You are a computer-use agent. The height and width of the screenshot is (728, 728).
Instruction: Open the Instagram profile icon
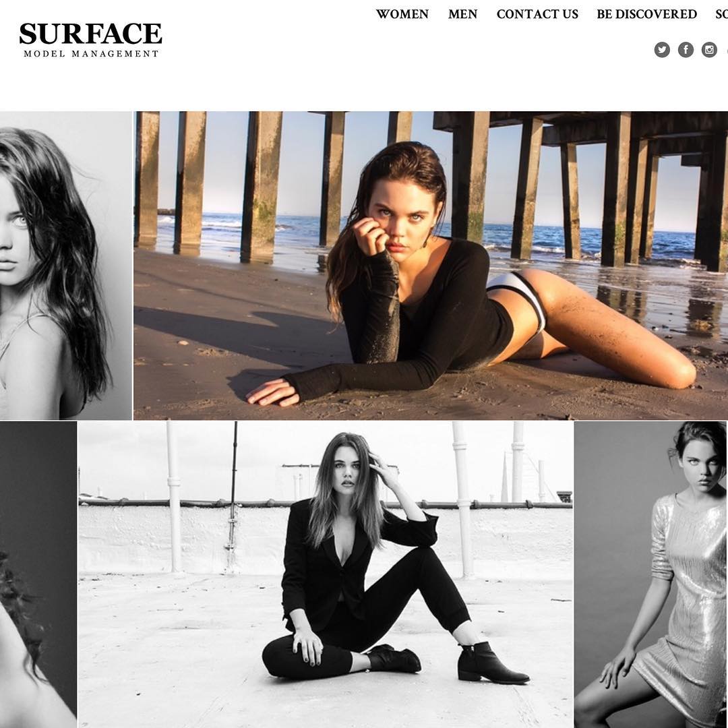(709, 50)
